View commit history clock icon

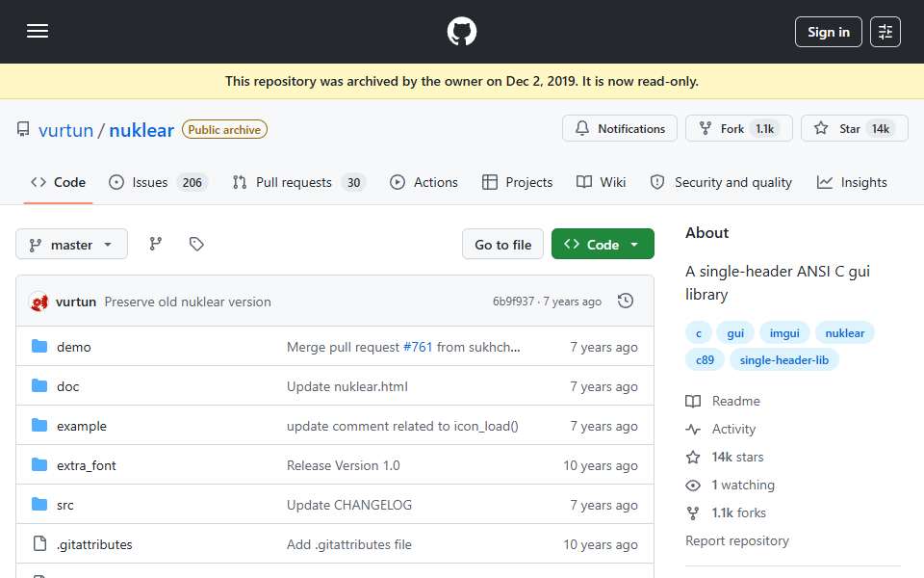[x=626, y=301]
